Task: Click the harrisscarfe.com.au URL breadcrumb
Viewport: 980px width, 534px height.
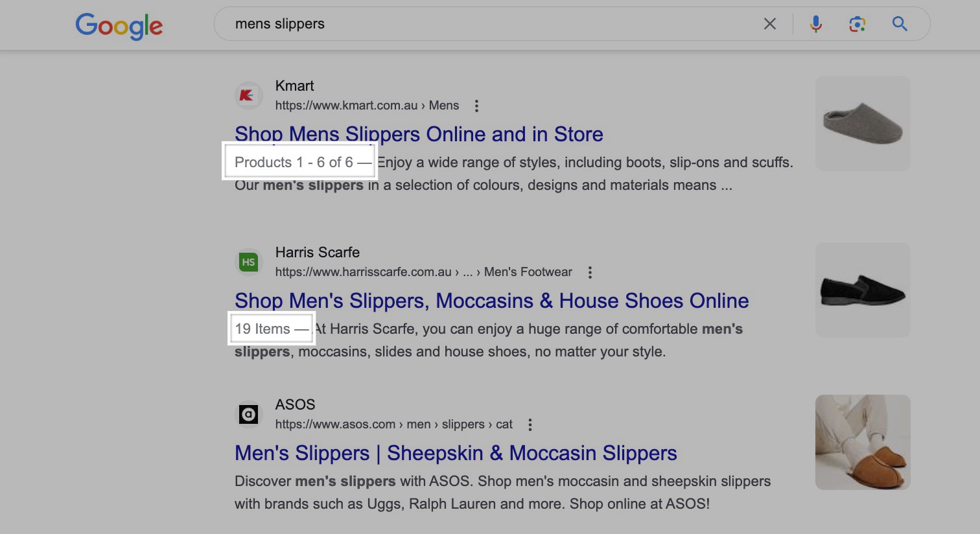Action: [424, 272]
